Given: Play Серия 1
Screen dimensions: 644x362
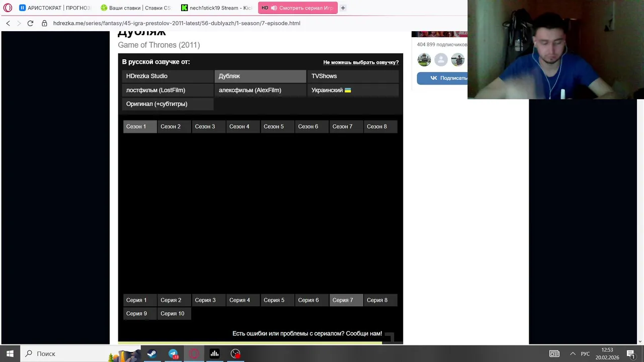Looking at the screenshot, I should [140, 300].
